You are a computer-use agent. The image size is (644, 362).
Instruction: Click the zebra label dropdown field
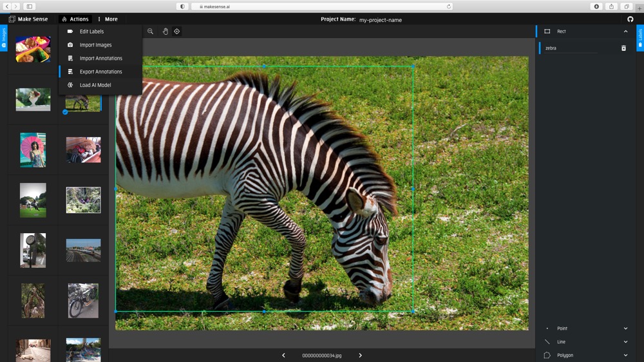click(x=570, y=48)
